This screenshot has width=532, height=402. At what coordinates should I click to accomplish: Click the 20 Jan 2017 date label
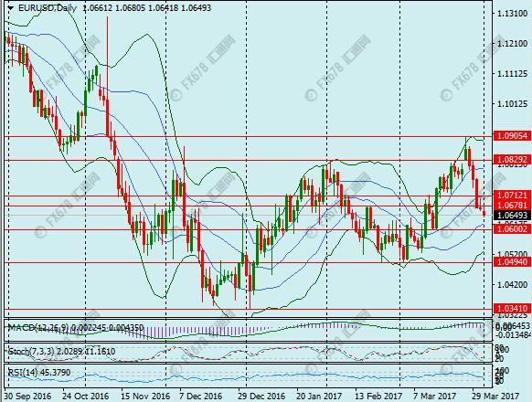[319, 396]
